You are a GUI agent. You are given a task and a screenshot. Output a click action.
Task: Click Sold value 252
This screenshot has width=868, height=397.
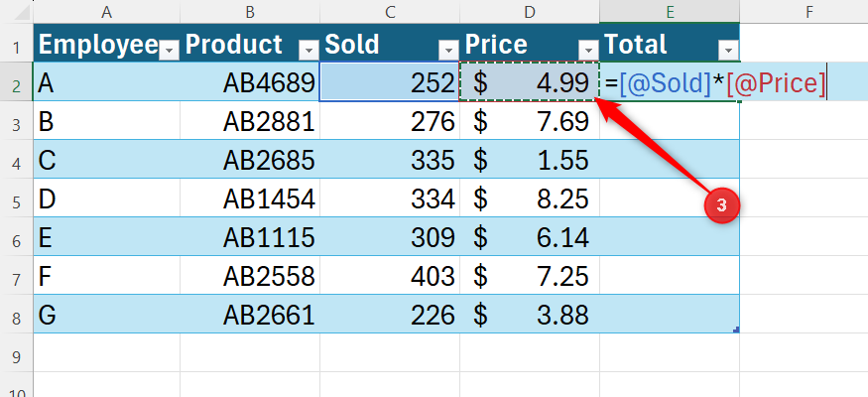(390, 81)
